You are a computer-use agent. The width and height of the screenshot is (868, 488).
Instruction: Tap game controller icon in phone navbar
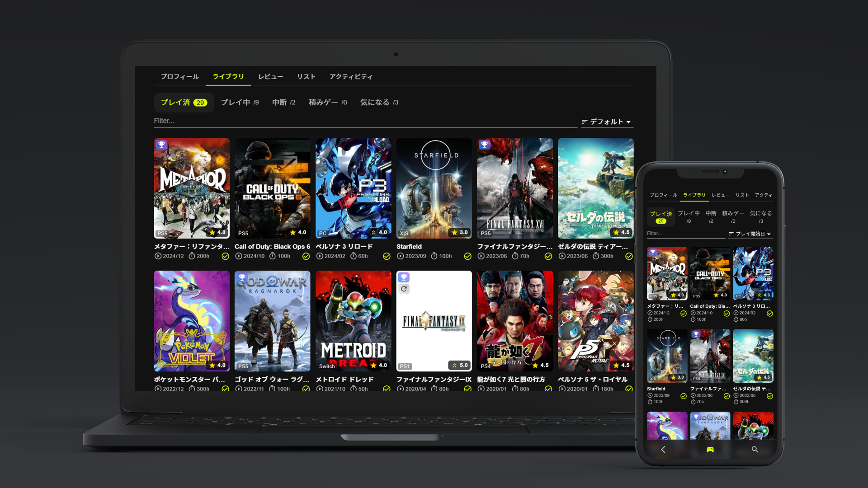pyautogui.click(x=710, y=450)
